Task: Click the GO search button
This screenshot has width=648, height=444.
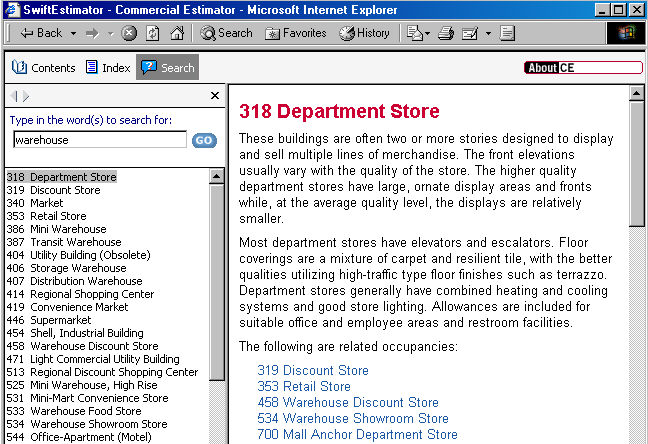Action: click(204, 141)
